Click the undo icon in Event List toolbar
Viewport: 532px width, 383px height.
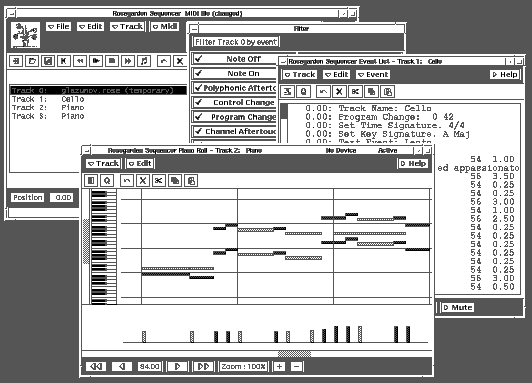(323, 92)
